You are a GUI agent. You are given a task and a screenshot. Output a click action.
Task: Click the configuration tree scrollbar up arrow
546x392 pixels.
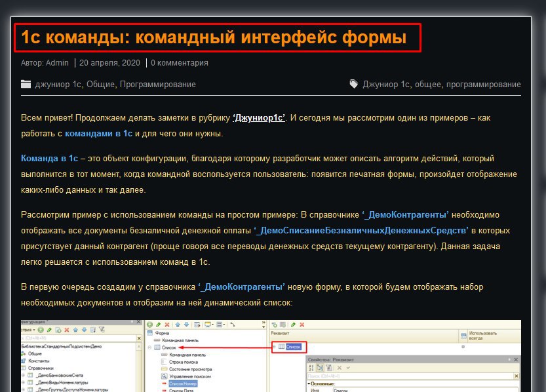coord(139,347)
